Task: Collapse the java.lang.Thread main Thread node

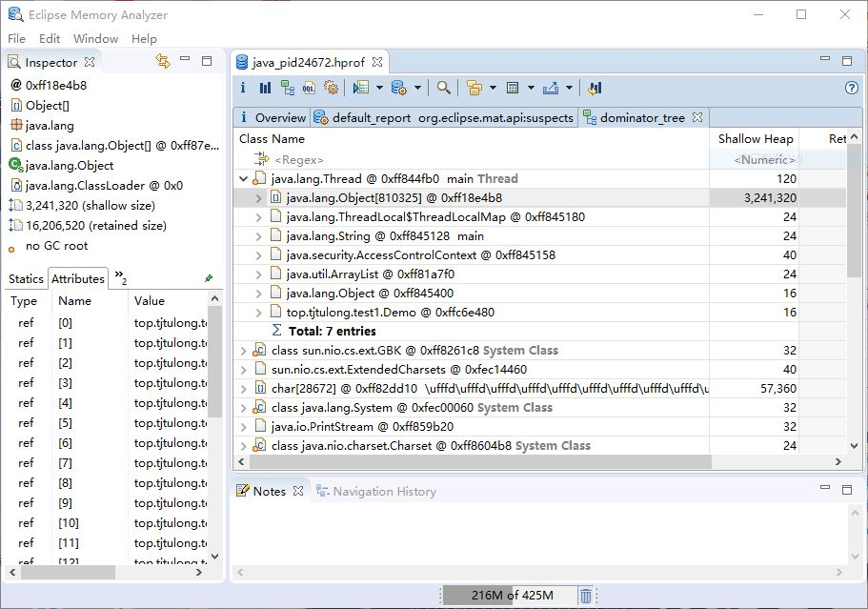Action: pyautogui.click(x=243, y=179)
